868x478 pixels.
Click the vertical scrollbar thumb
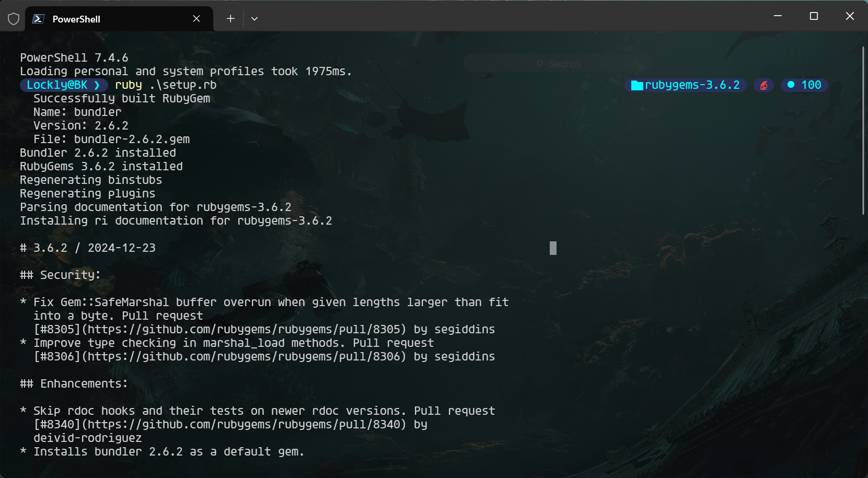tap(863, 131)
